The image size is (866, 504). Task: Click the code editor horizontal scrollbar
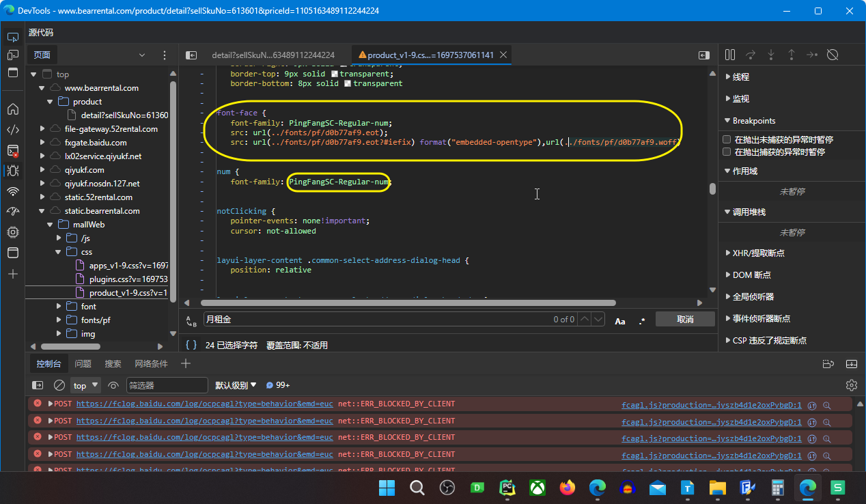coord(408,303)
